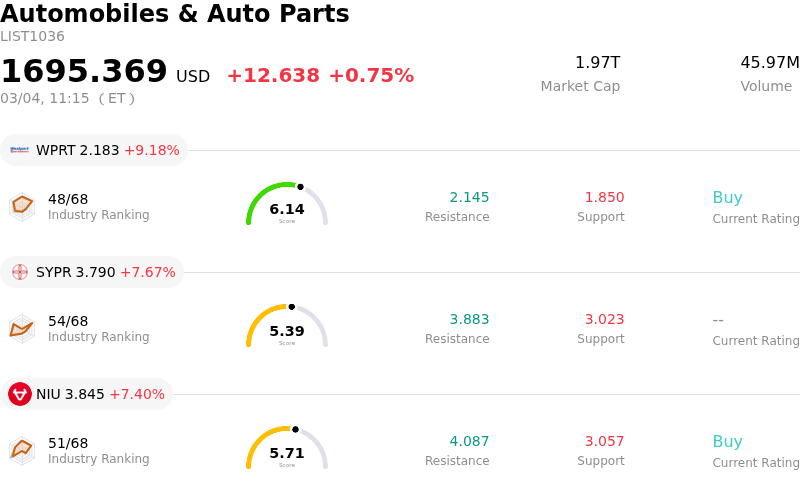Click the SYPR 54/68 industry ranking
Image resolution: width=800 pixels, height=488 pixels.
pos(68,321)
